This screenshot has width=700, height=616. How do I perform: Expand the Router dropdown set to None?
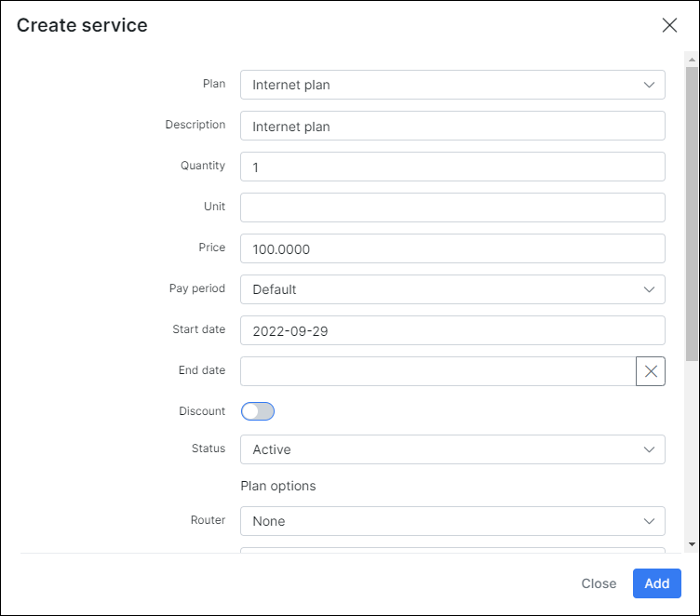click(451, 521)
